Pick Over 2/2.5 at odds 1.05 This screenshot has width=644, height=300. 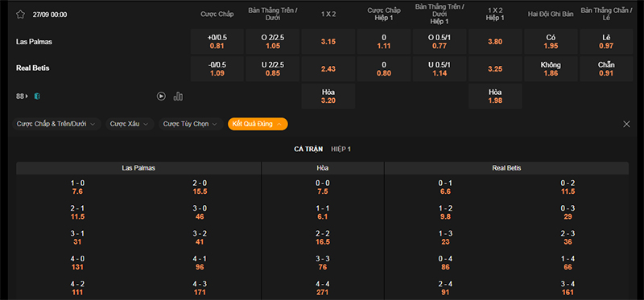click(x=273, y=42)
